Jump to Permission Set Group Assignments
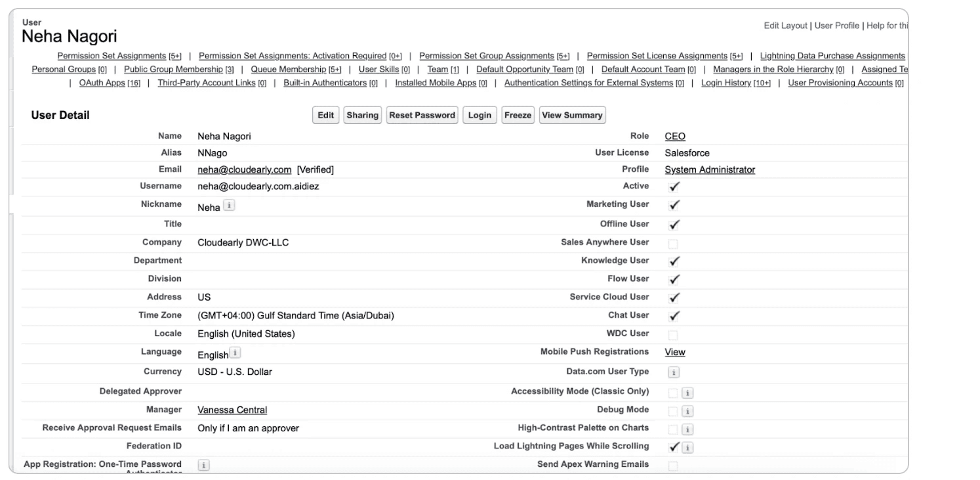The image size is (980, 480). (x=495, y=56)
